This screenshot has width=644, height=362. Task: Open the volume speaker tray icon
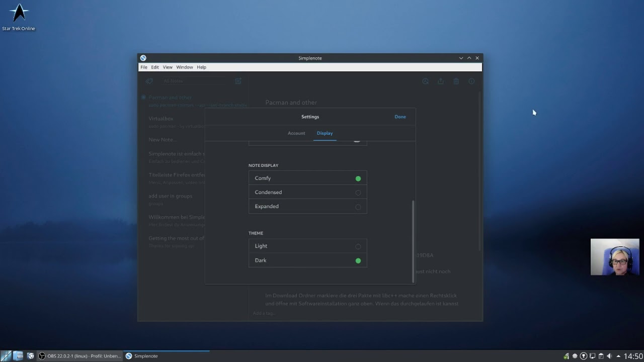[x=609, y=356]
